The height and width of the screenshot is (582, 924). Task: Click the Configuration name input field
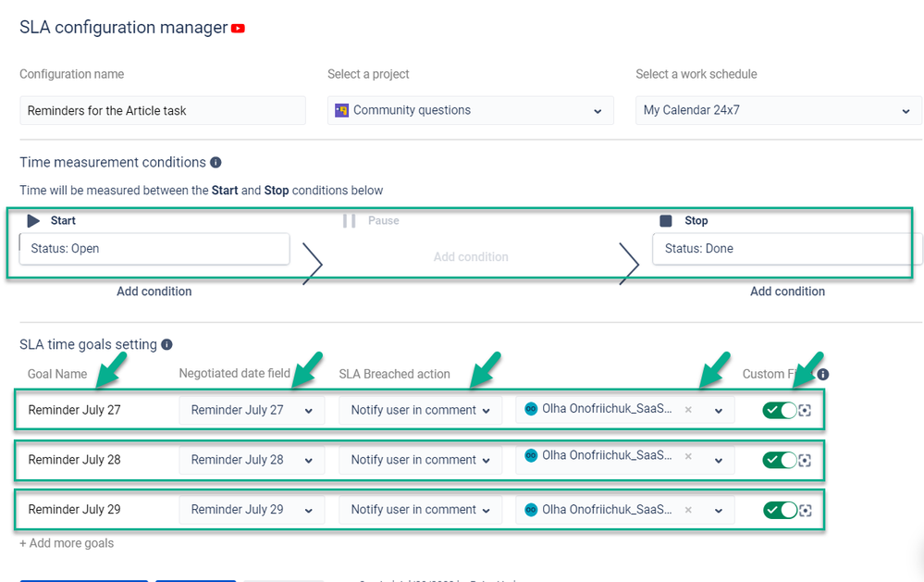pos(163,110)
